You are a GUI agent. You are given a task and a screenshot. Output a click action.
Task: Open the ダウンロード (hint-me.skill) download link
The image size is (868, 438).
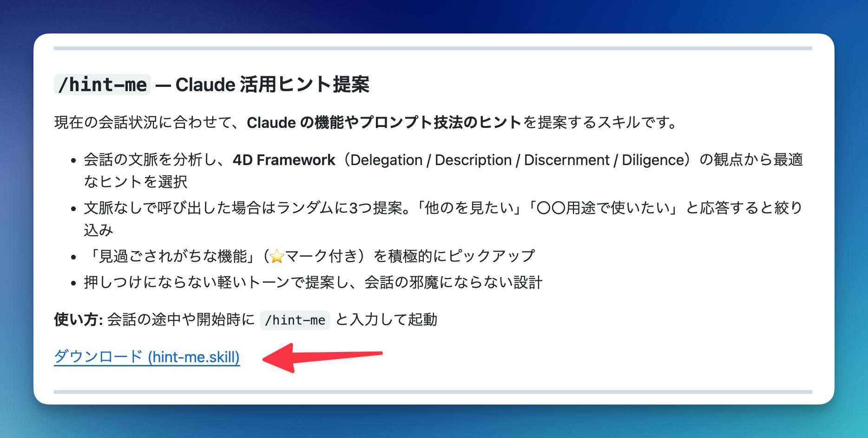pyautogui.click(x=147, y=357)
